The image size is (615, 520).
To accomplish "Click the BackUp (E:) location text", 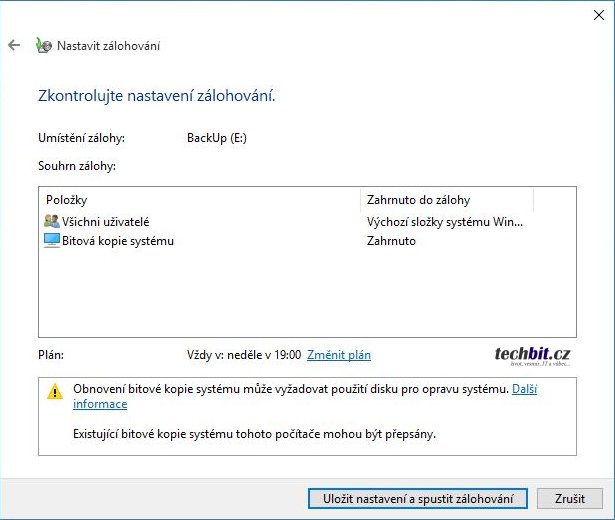I will [217, 138].
